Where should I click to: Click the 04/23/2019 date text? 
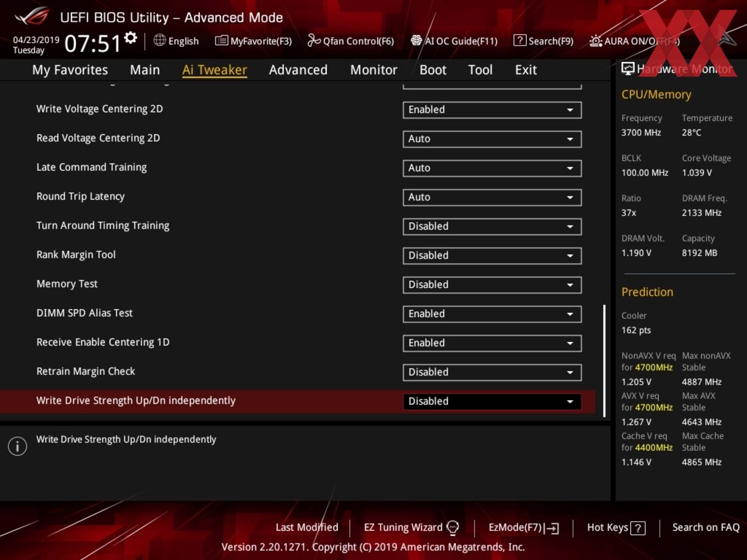[36, 40]
